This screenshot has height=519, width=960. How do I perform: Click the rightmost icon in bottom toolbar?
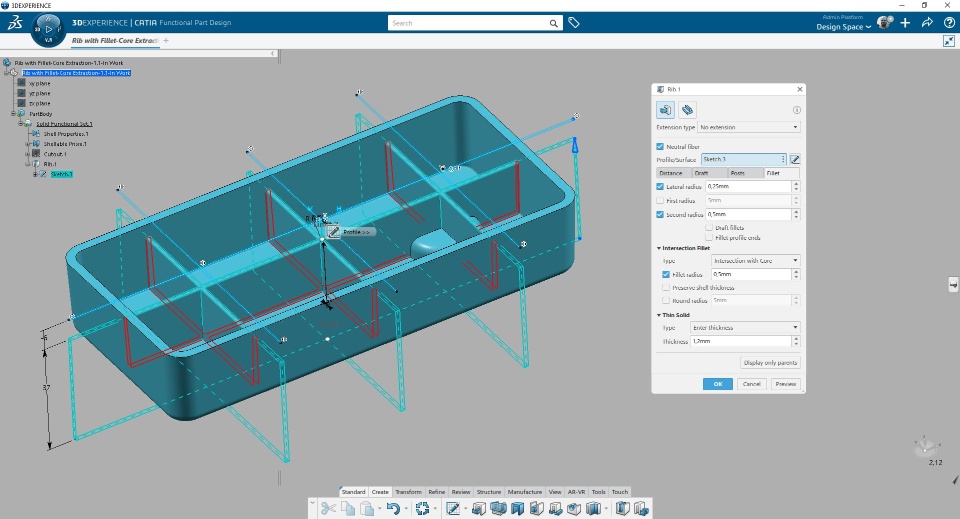[641, 508]
